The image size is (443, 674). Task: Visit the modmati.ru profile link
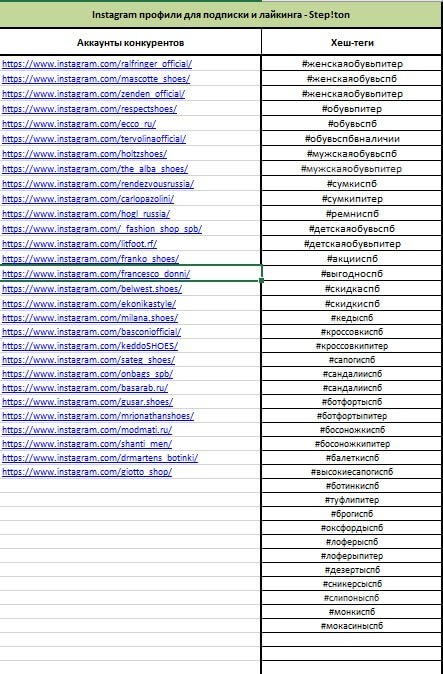click(x=87, y=430)
